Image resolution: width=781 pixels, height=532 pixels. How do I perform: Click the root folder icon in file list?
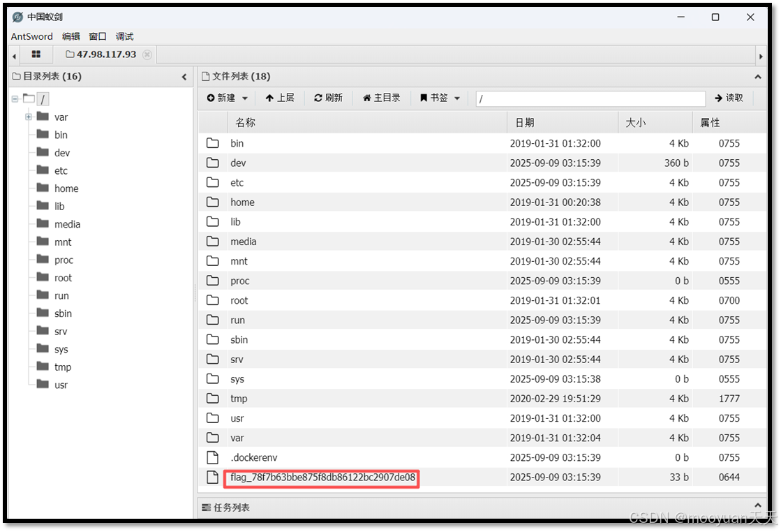coord(213,300)
